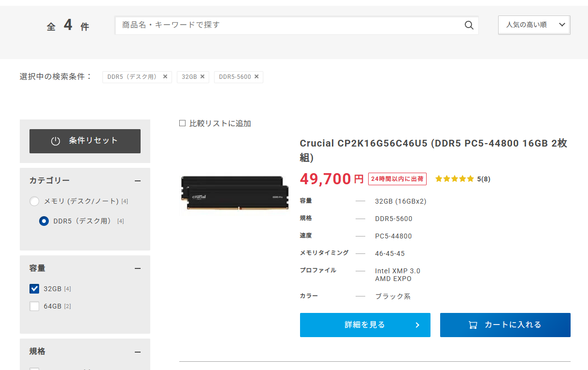Select メモリ (デスク/ノート) radio button
This screenshot has height=370, width=588.
[34, 201]
